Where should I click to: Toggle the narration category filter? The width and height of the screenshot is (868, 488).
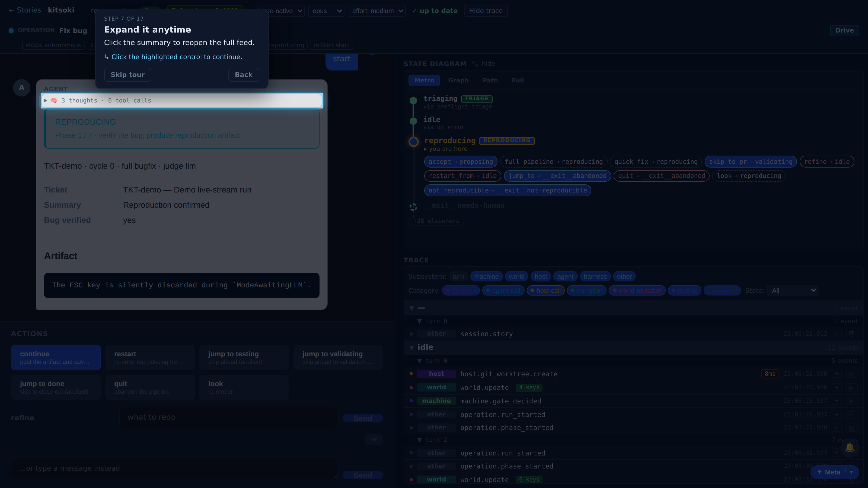coord(587,291)
